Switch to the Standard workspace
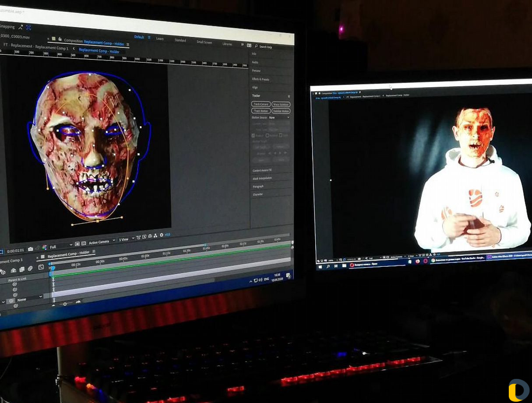Image resolution: width=532 pixels, height=403 pixels. tap(180, 40)
